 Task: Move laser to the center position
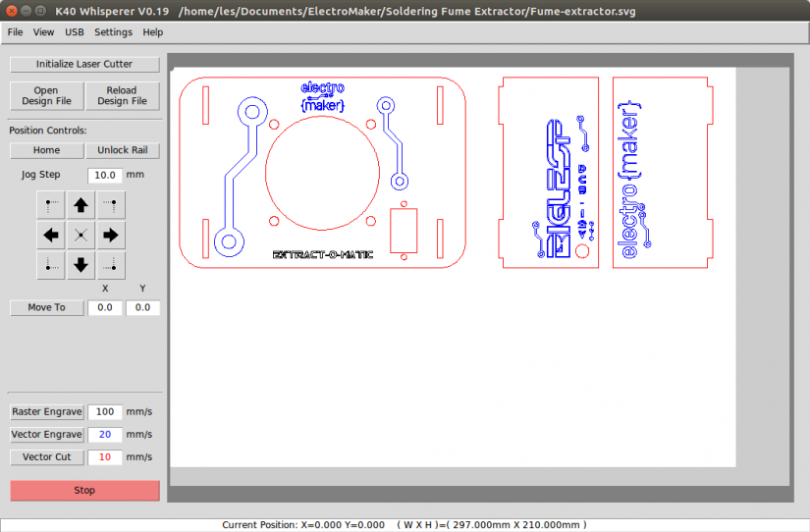click(x=81, y=235)
